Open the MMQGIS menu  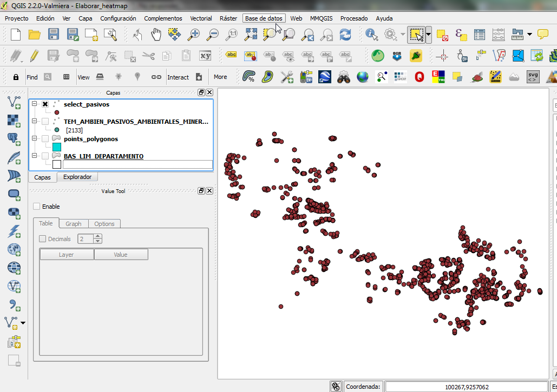[x=321, y=18]
